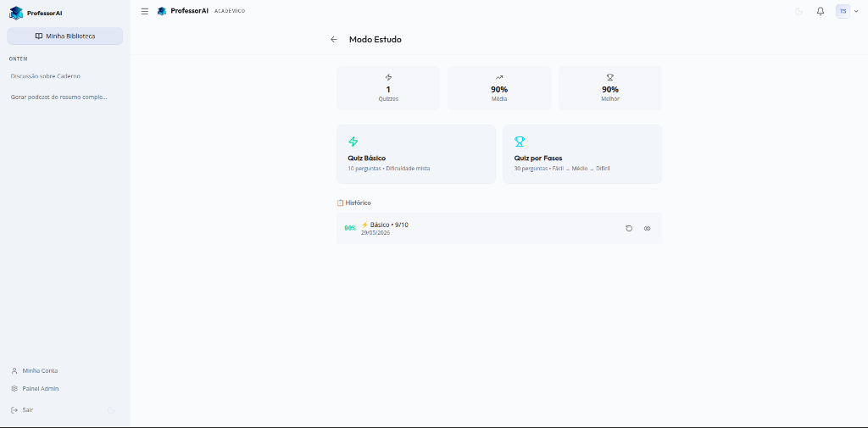This screenshot has height=428, width=868.
Task: Click the lightning icon above Quizzes
Action: point(388,77)
